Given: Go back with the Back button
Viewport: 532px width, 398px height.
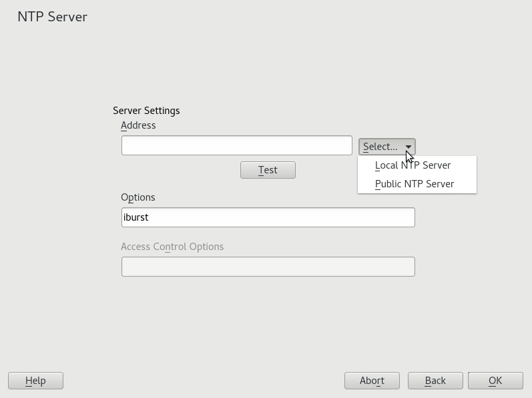Looking at the screenshot, I should coord(435,381).
